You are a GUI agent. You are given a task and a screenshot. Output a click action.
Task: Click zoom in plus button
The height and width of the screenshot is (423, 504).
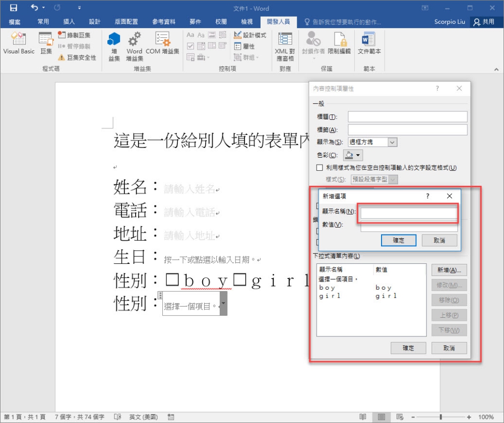coord(469,417)
